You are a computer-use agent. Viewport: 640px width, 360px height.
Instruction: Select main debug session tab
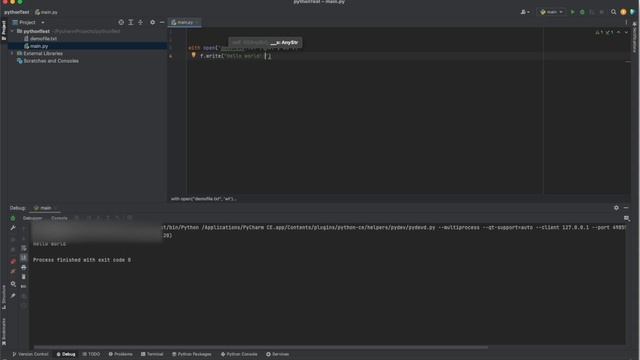click(43, 208)
